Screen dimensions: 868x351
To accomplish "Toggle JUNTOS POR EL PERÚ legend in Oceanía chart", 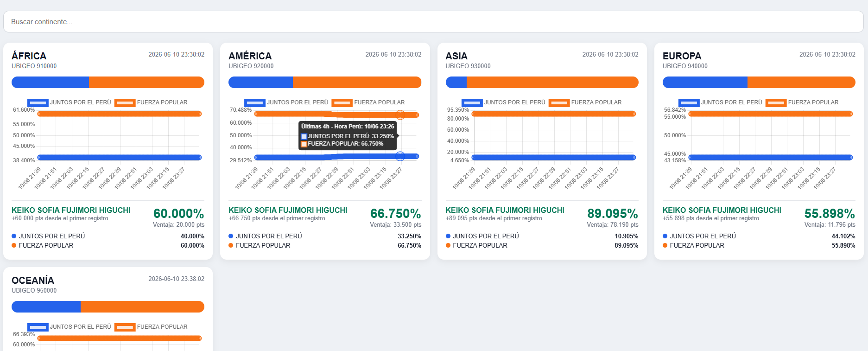I will [69, 327].
